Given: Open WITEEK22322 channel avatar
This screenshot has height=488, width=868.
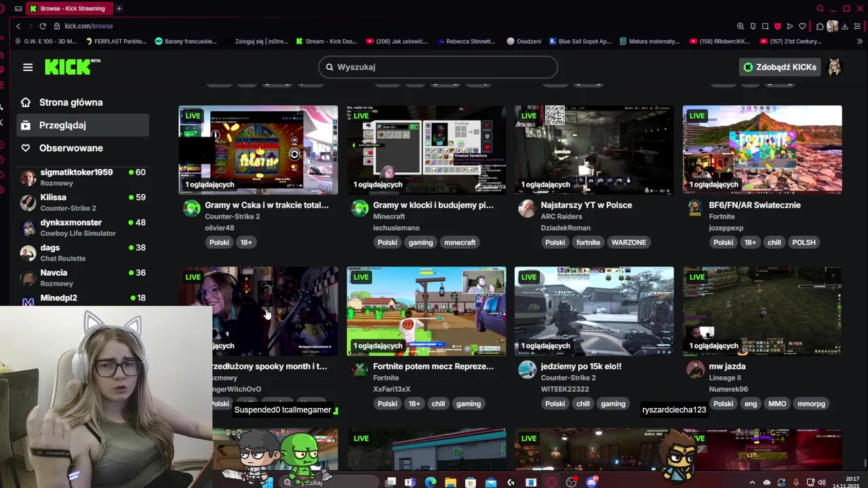Looking at the screenshot, I should tap(527, 369).
